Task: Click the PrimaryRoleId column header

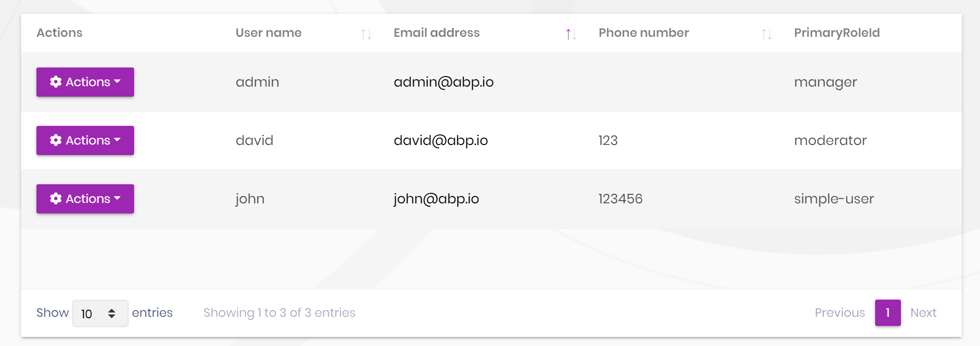Action: (x=836, y=33)
